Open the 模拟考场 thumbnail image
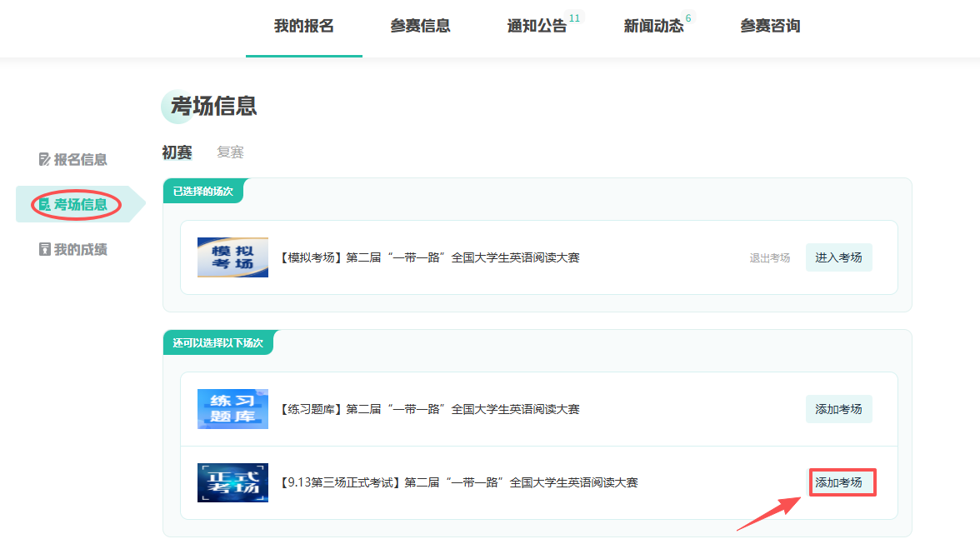The width and height of the screenshot is (980, 554). [232, 257]
